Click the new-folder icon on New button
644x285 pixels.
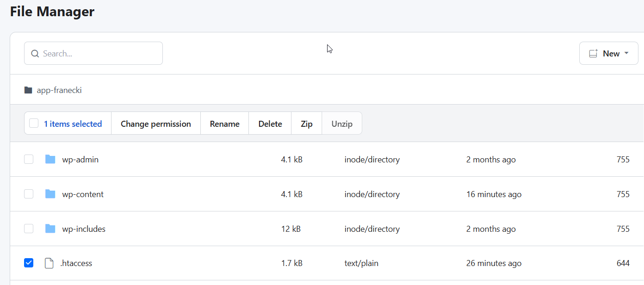pyautogui.click(x=593, y=54)
